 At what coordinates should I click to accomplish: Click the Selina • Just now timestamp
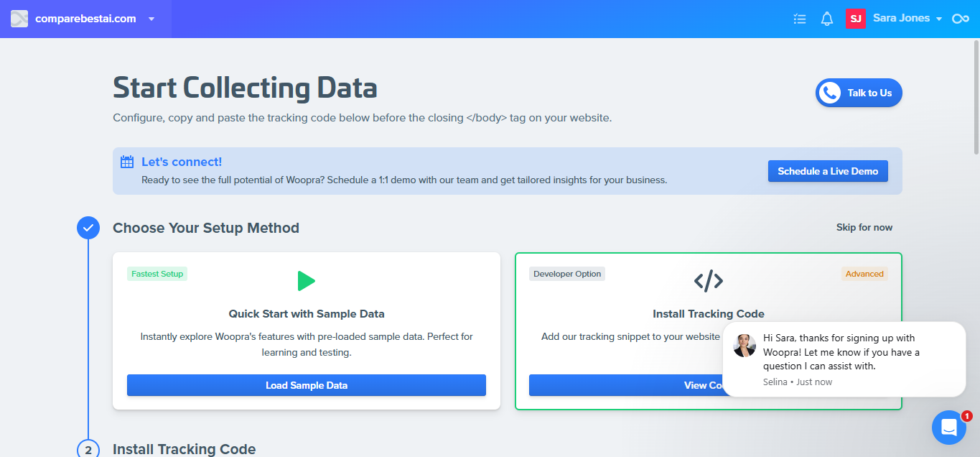[798, 382]
